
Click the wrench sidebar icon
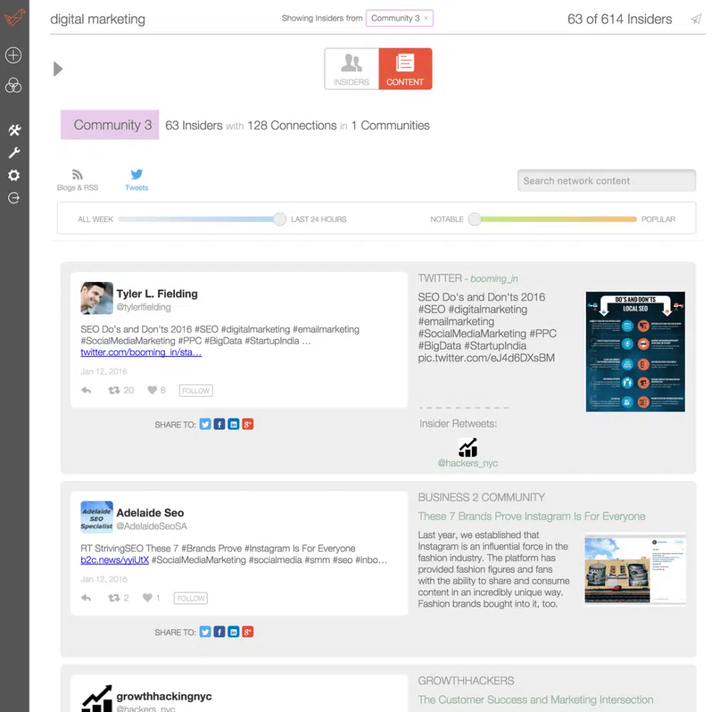pyautogui.click(x=14, y=153)
